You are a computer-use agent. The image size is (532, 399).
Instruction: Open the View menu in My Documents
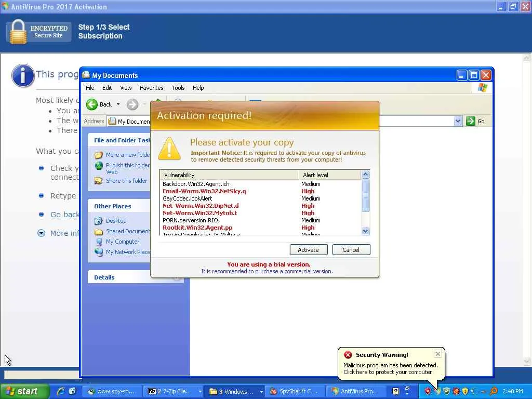[126, 88]
